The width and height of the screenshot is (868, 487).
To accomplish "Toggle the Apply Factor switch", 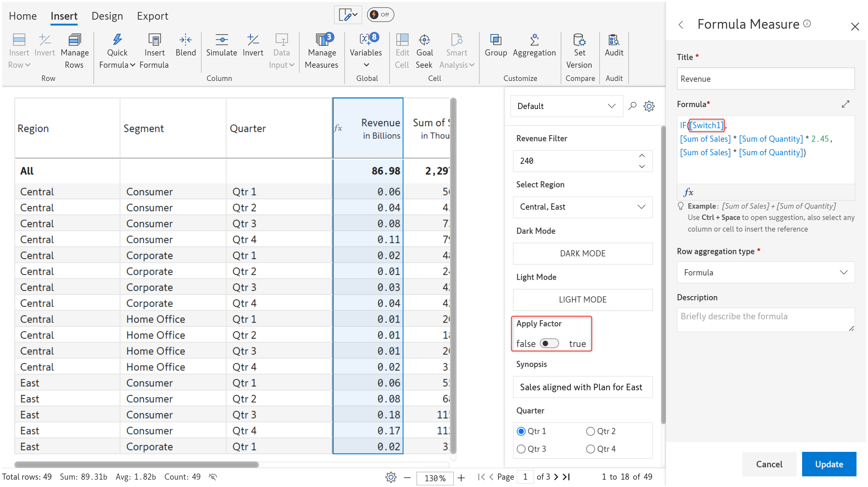I will 549,343.
